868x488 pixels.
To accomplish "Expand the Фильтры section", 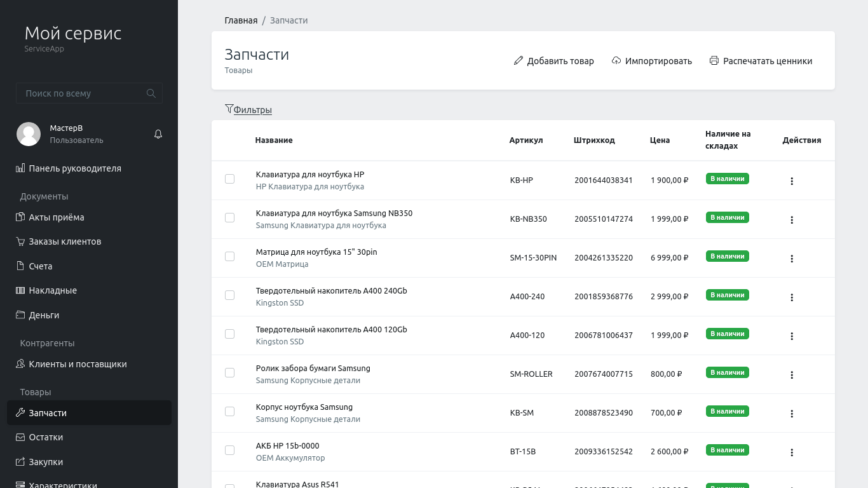I will [253, 110].
